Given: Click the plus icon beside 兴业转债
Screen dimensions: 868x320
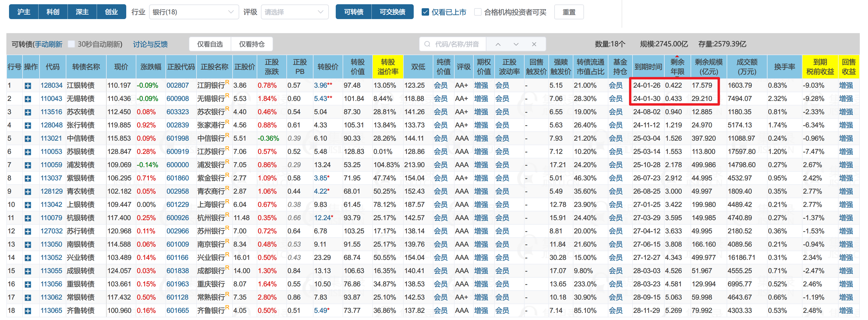Looking at the screenshot, I should [x=28, y=258].
